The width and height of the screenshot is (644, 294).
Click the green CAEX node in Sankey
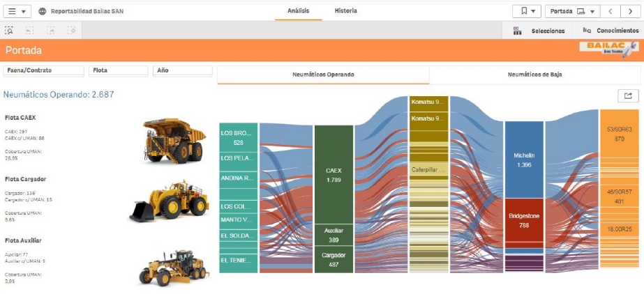pyautogui.click(x=334, y=174)
